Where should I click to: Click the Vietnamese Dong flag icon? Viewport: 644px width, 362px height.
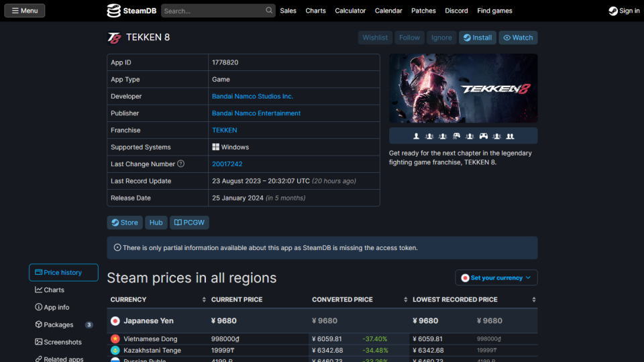tap(115, 339)
